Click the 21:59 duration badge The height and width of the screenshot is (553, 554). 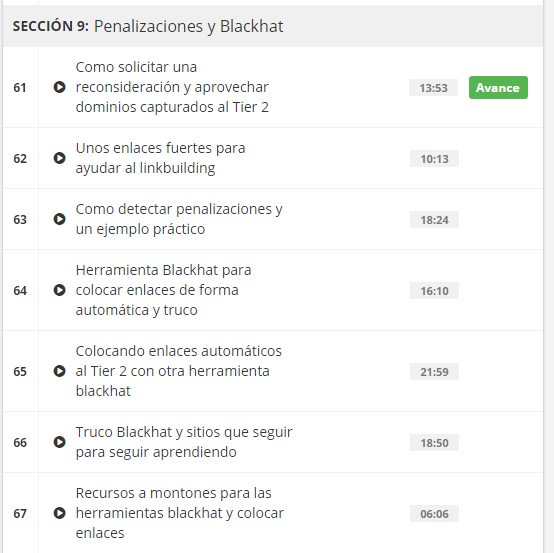click(434, 372)
